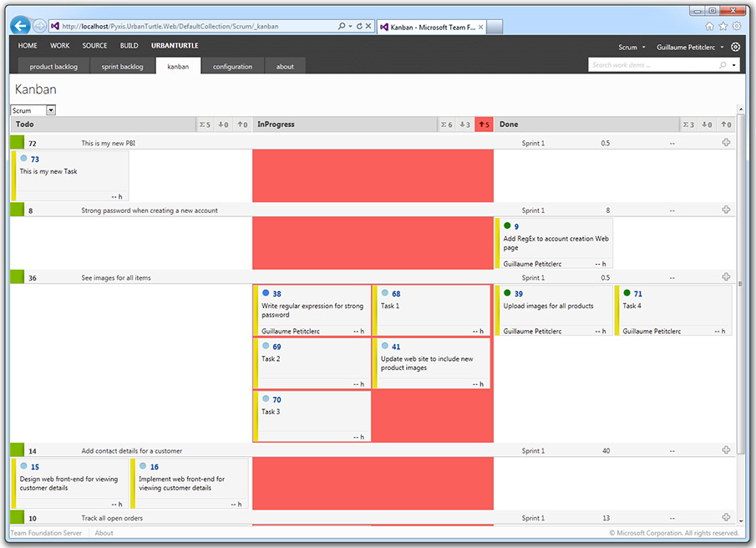Image resolution: width=756 pixels, height=548 pixels.
Task: Click the Σ5 sum indicator in Todo column header
Action: tap(205, 124)
